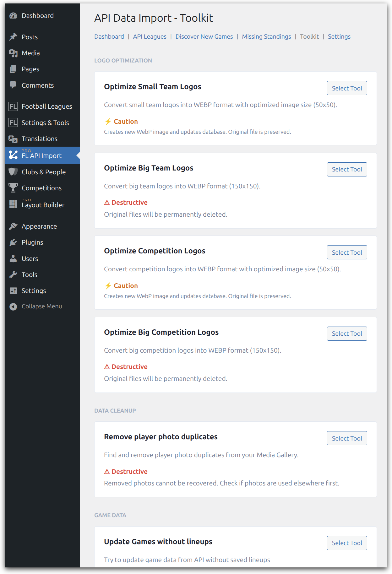Click the Competitions trophy icon
The height and width of the screenshot is (574, 392).
point(13,188)
